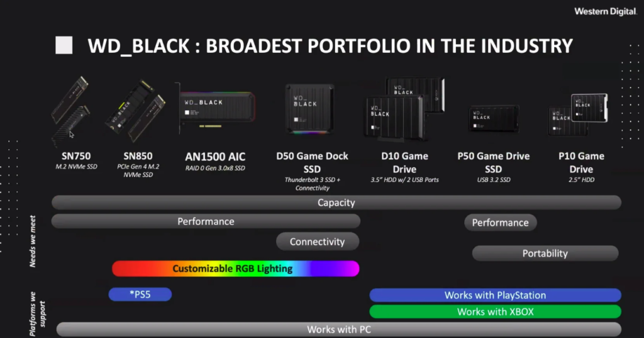Screen dimensions: 644x338
Task: Click 'Thunderbolt 3 SSD + Connectivity' caption
Action: (x=312, y=184)
